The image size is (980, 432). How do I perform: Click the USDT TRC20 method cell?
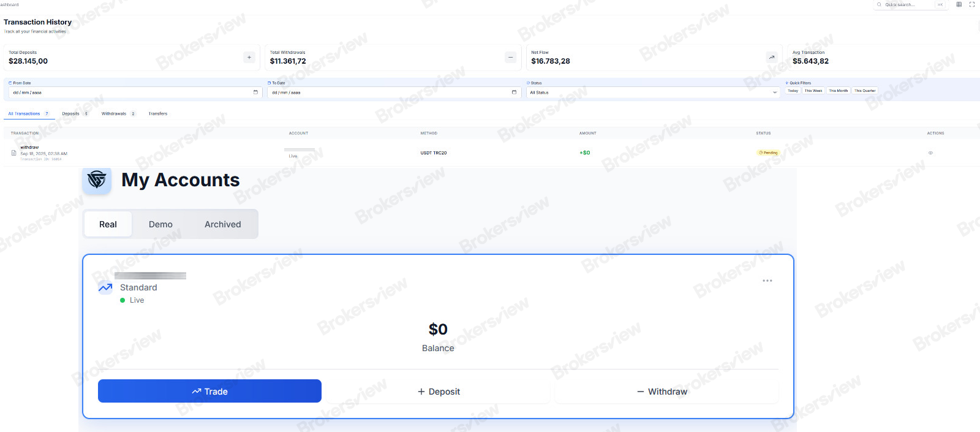tap(434, 153)
